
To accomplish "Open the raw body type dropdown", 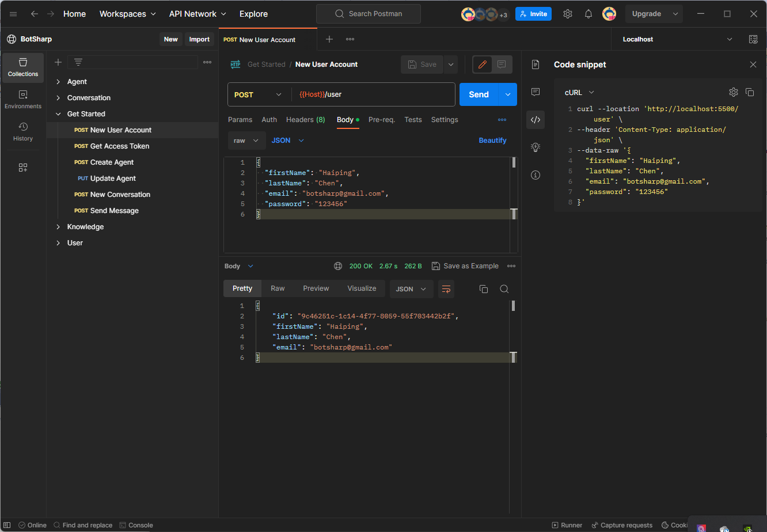I will [246, 140].
